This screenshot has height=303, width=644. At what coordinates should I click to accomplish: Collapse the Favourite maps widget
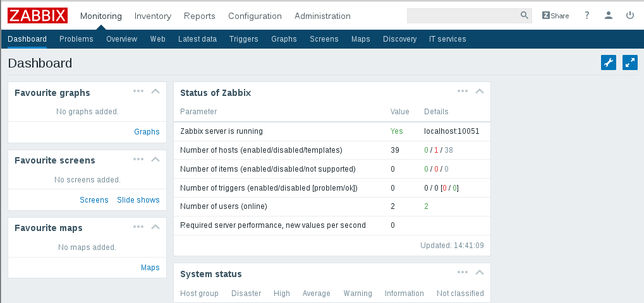click(x=155, y=227)
